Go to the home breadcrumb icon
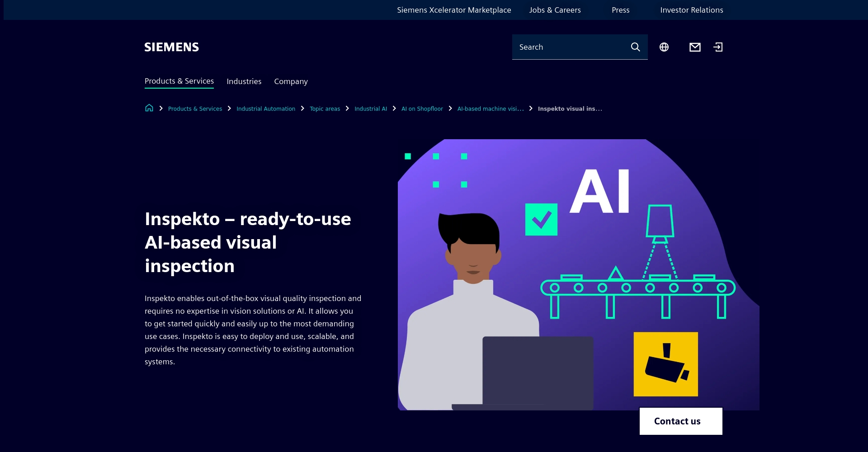 [x=149, y=108]
